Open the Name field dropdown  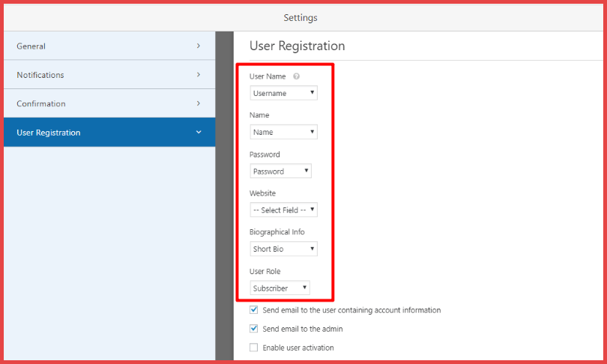[x=283, y=133]
